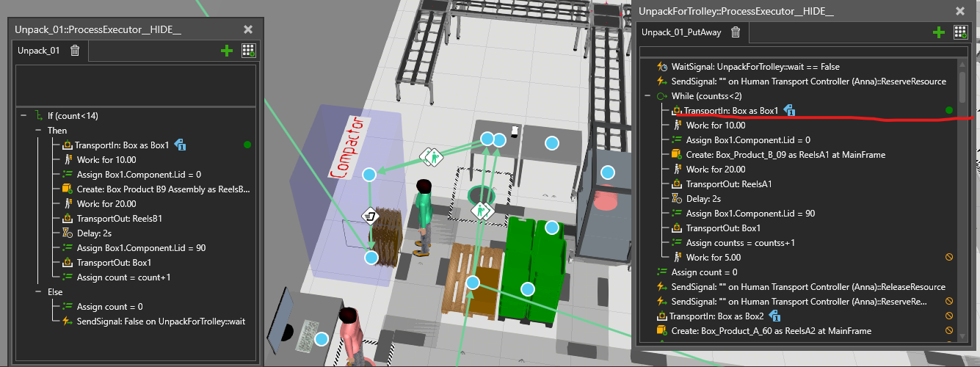Image resolution: width=980 pixels, height=367 pixels.
Task: Collapse the Then branch
Action: pyautogui.click(x=38, y=131)
